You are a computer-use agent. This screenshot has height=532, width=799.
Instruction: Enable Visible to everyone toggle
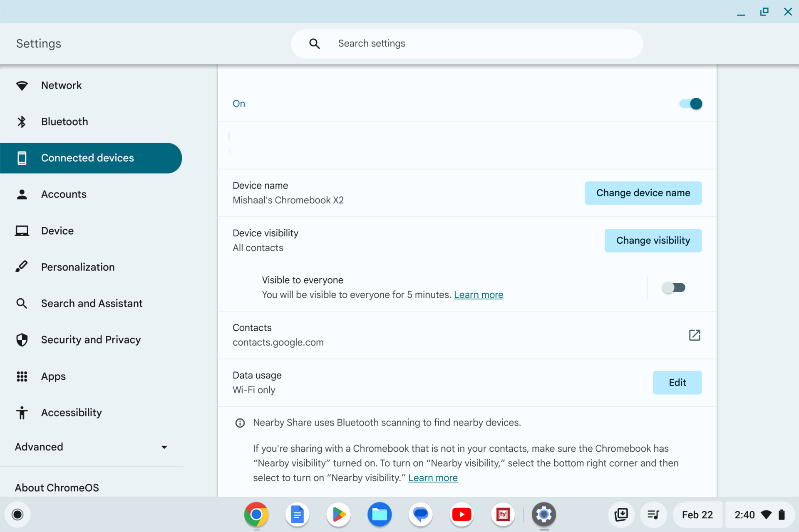[x=674, y=287]
